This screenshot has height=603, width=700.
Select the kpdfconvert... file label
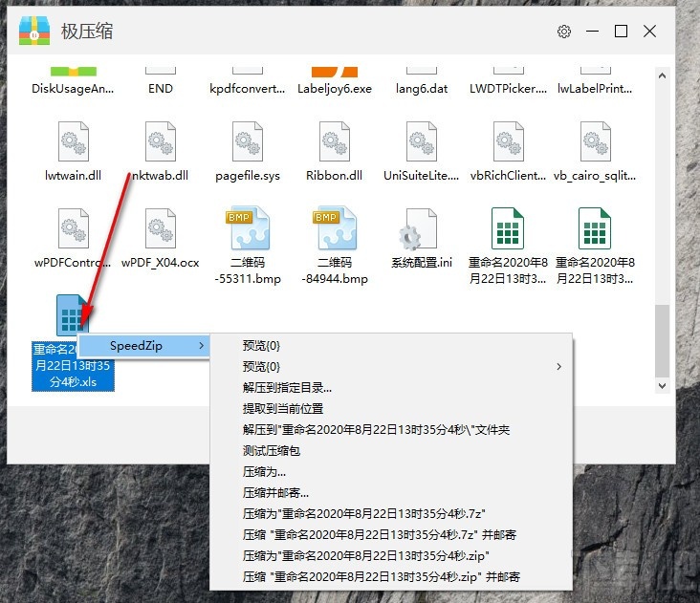[x=247, y=89]
